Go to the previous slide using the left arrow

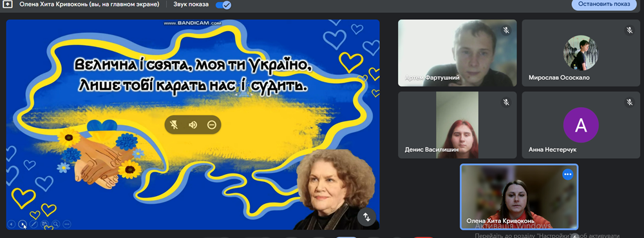click(x=12, y=224)
